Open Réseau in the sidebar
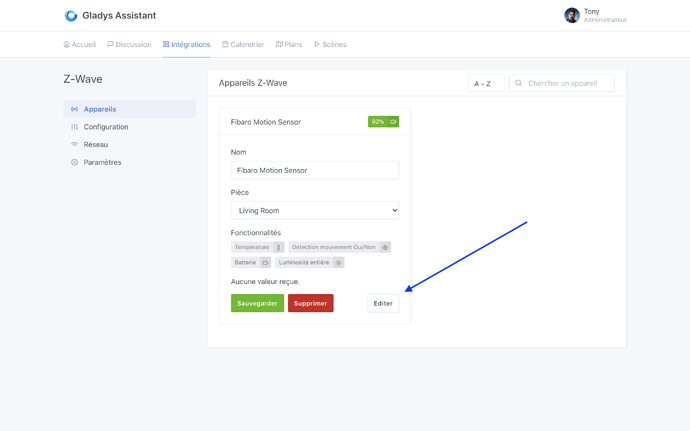 tap(129, 144)
